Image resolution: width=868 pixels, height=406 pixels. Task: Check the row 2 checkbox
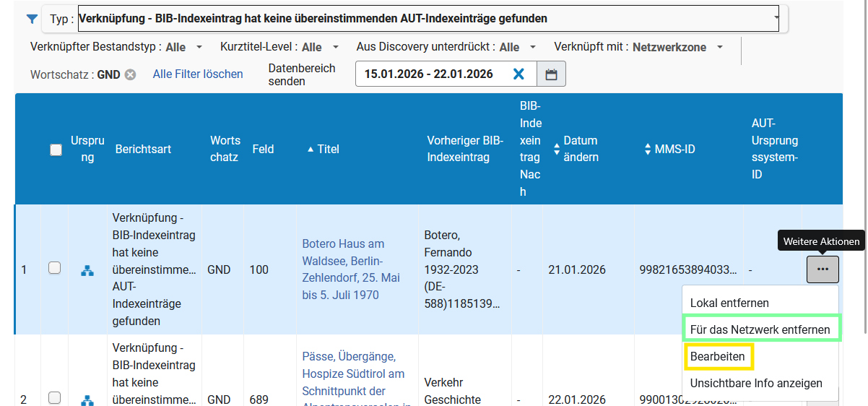[54, 397]
